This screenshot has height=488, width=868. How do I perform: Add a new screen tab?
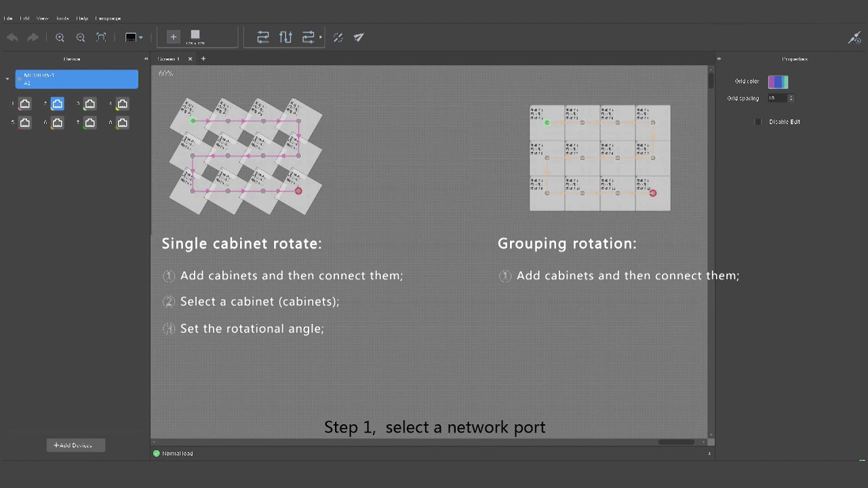tap(203, 59)
